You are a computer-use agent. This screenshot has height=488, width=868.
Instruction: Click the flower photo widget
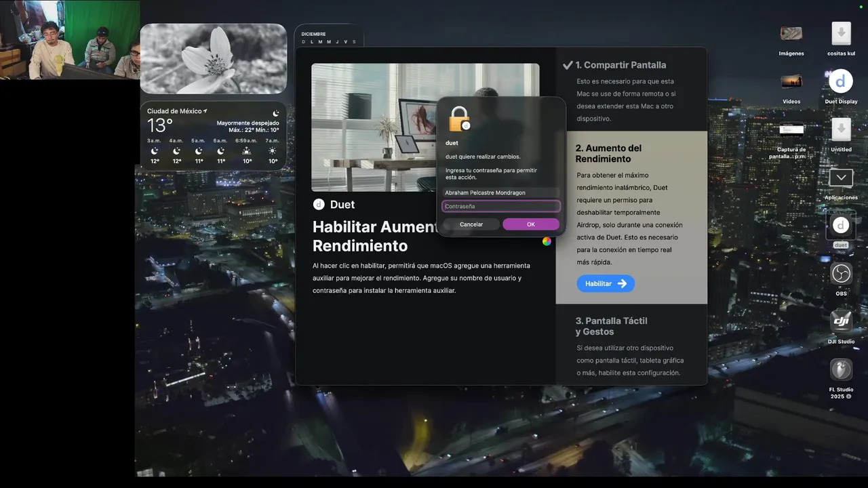(214, 58)
